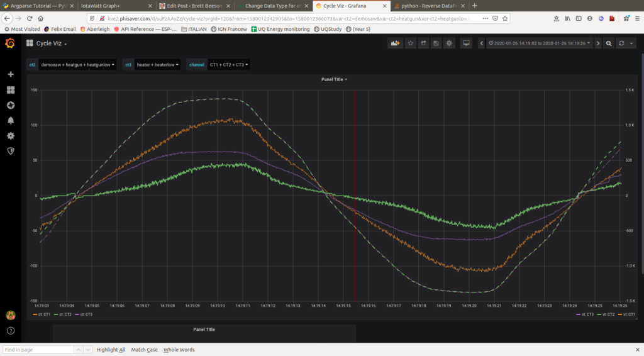Screen dimensions: 644x356
Task: Shift time range backward
Action: click(481, 43)
